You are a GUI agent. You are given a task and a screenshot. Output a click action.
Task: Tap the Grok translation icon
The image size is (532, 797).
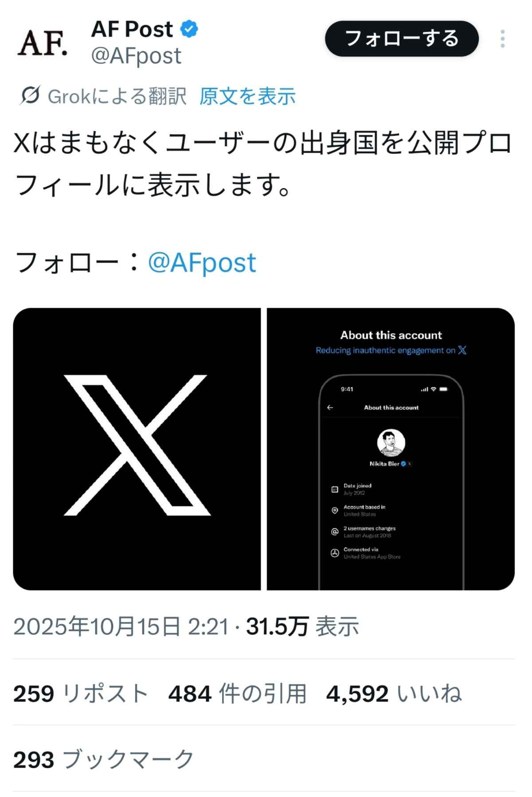tap(30, 95)
